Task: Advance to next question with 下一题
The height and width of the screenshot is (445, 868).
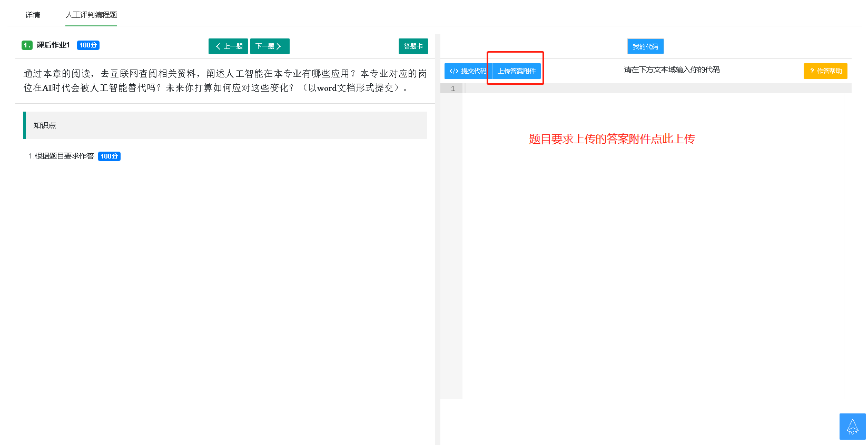Action: (x=269, y=46)
